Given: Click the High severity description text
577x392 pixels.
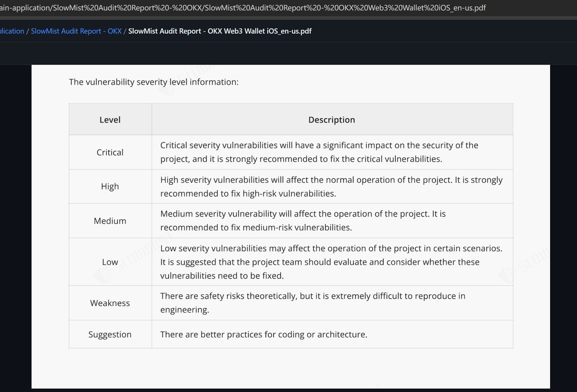Looking at the screenshot, I should 331,187.
